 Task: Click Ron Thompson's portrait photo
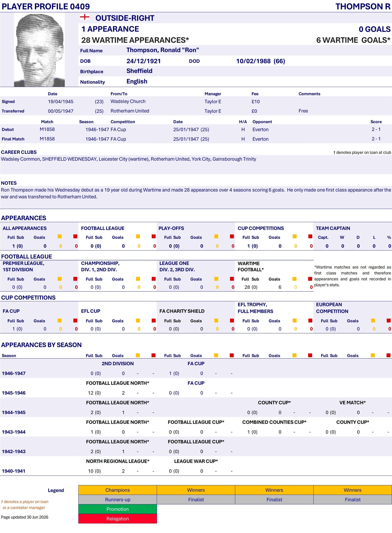(x=39, y=50)
